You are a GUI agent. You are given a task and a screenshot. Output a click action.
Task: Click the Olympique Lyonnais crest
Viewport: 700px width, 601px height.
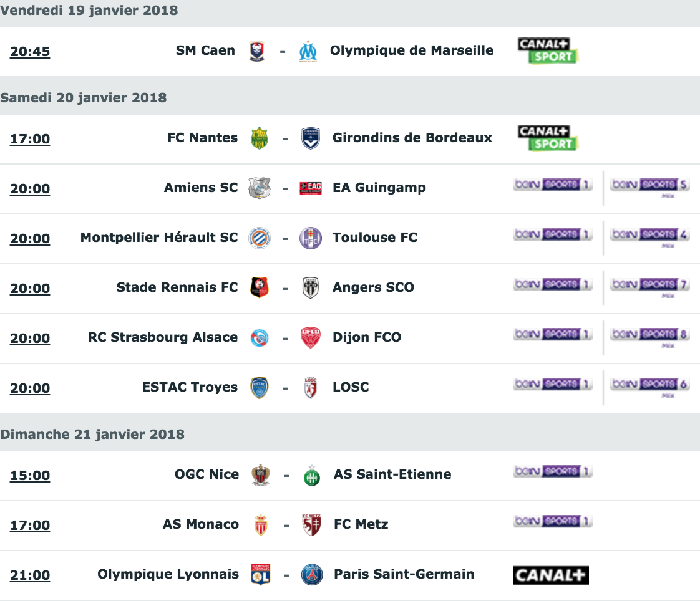(x=261, y=575)
